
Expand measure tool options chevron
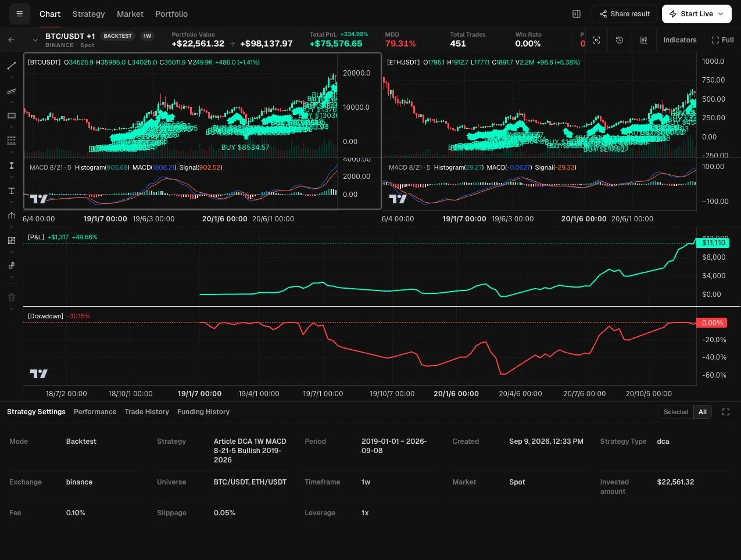click(11, 177)
